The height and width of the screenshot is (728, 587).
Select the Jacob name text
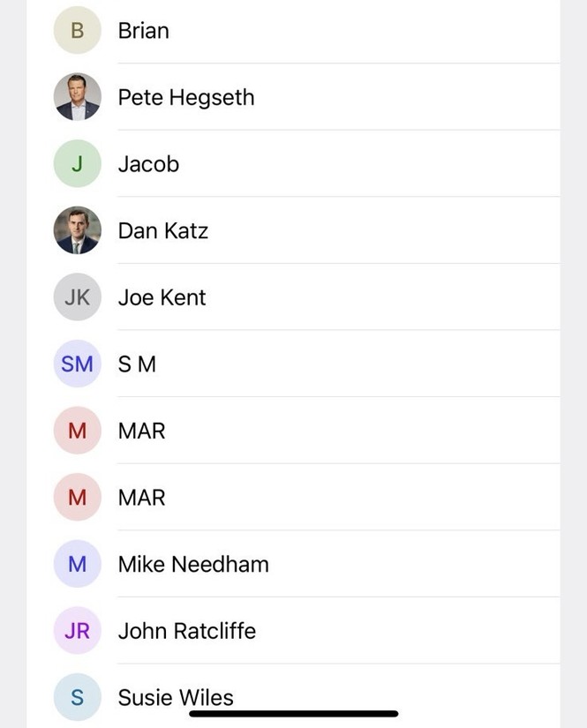point(148,164)
